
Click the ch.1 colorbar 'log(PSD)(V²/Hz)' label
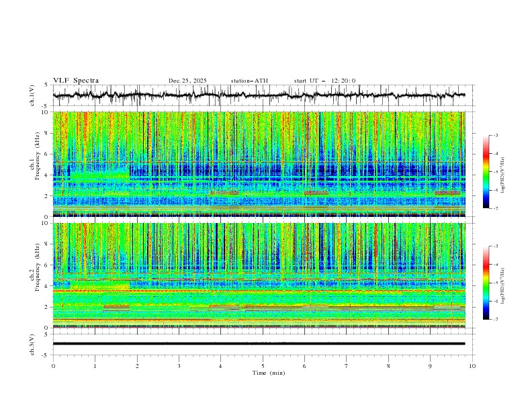coord(503,175)
